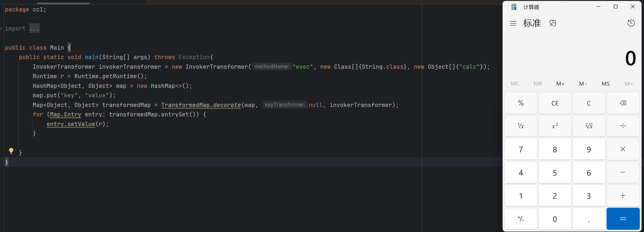Click the addition operator key
Viewport: 644px width, 232px height.
click(x=623, y=196)
